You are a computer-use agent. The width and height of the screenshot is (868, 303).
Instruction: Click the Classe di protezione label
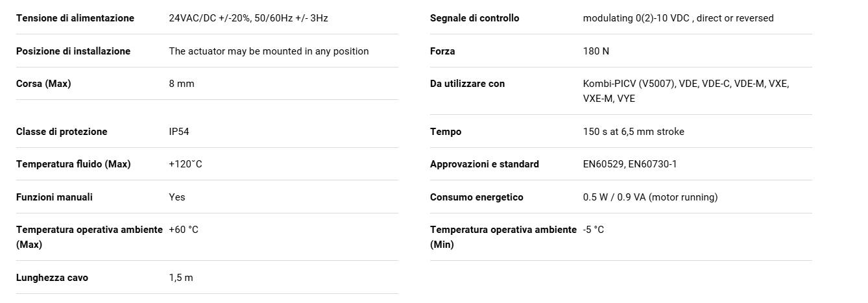pos(62,132)
